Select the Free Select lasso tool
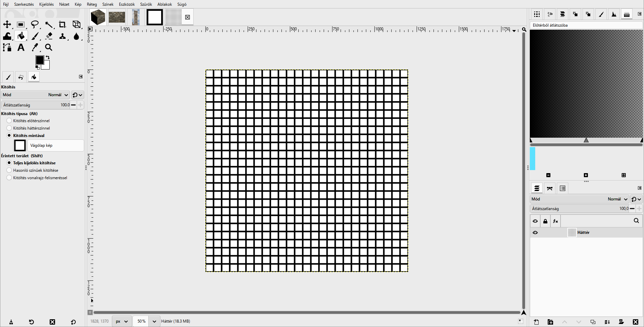 tap(35, 24)
